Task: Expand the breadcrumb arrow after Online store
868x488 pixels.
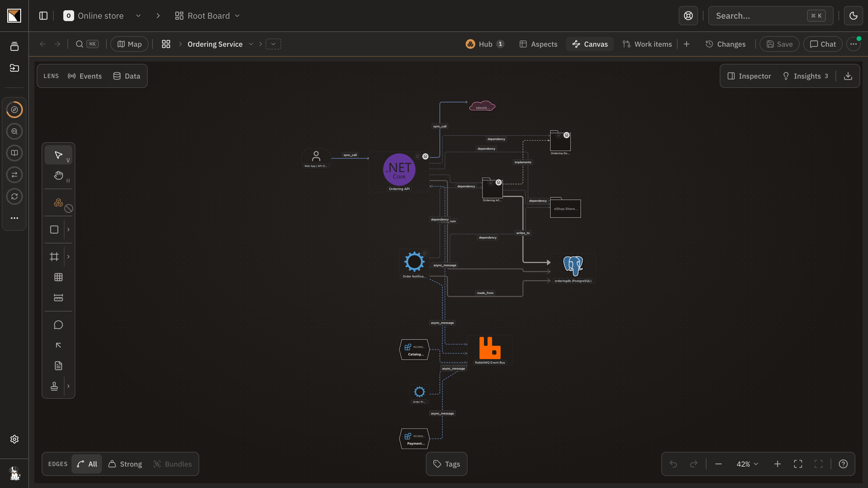Action: pyautogui.click(x=158, y=16)
